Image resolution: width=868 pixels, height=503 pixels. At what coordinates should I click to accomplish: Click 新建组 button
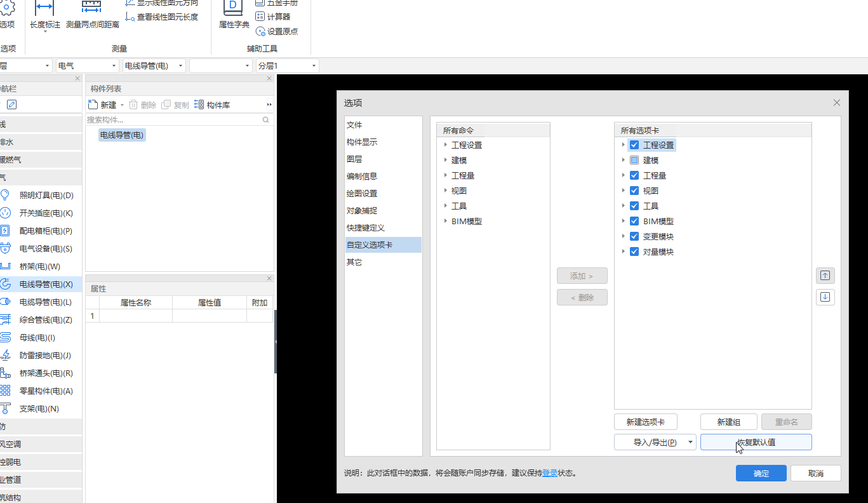coord(729,422)
